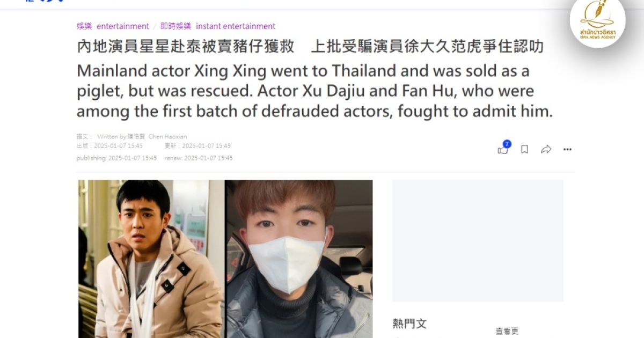The width and height of the screenshot is (644, 338).
Task: Click the like count badge showing 7
Action: pos(507,144)
